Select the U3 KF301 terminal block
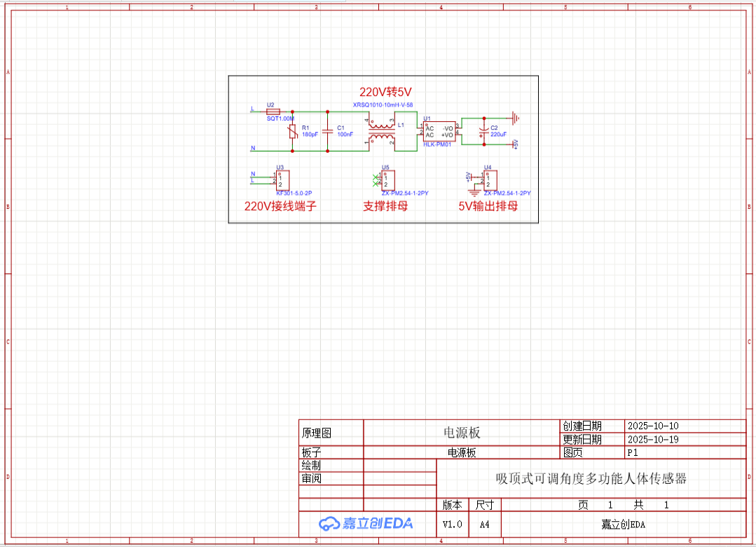 tap(282, 179)
